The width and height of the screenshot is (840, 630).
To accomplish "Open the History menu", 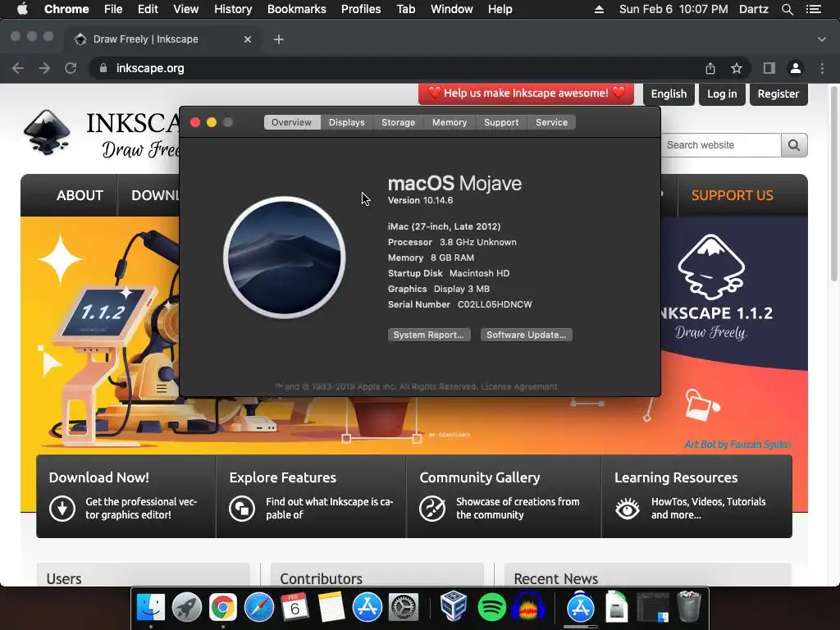I will click(232, 9).
